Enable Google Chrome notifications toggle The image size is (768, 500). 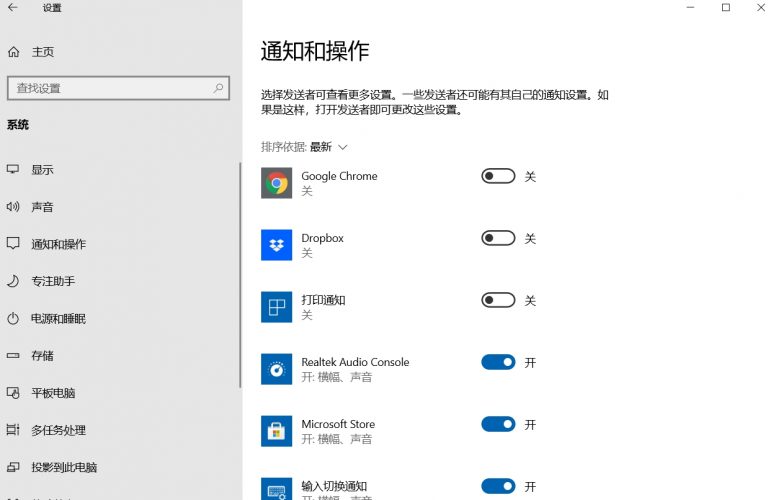pos(498,176)
